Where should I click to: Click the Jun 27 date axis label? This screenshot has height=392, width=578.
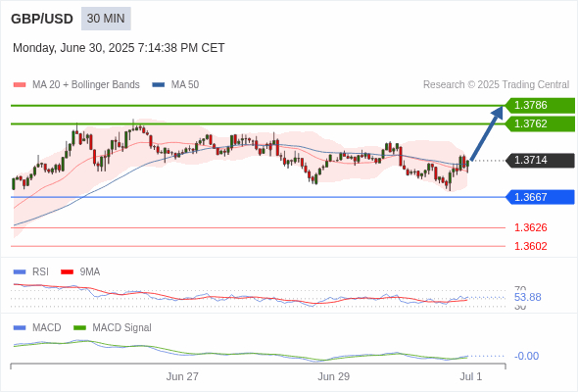pos(182,376)
